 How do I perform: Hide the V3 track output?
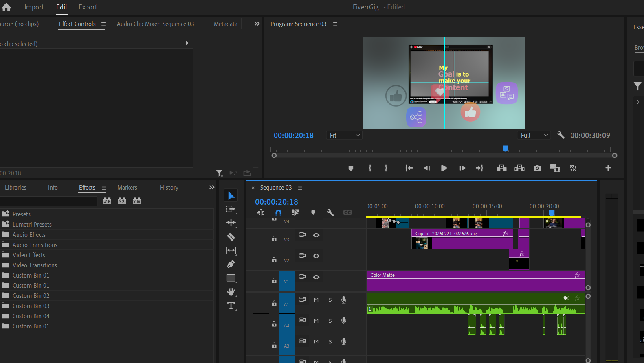[x=316, y=235]
